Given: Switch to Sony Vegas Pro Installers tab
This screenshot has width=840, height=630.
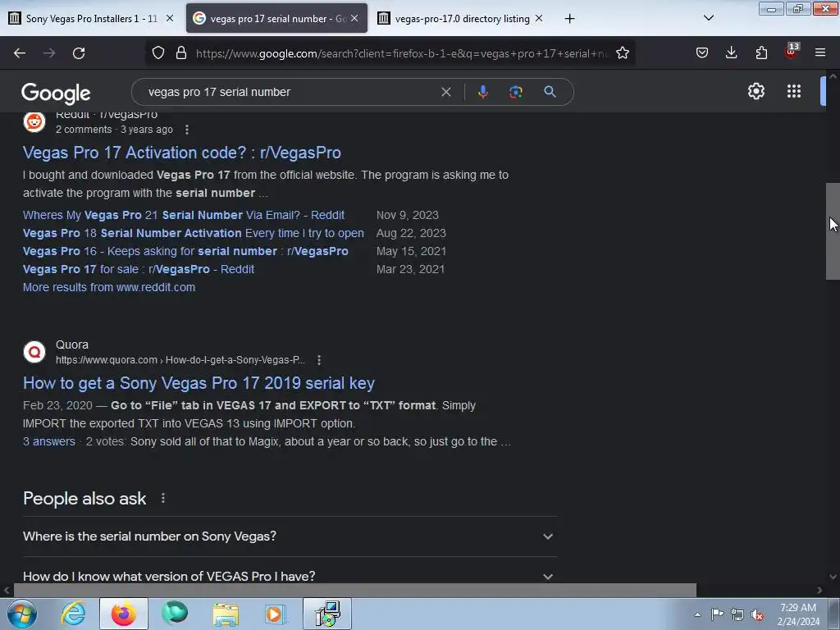Looking at the screenshot, I should pos(92,18).
